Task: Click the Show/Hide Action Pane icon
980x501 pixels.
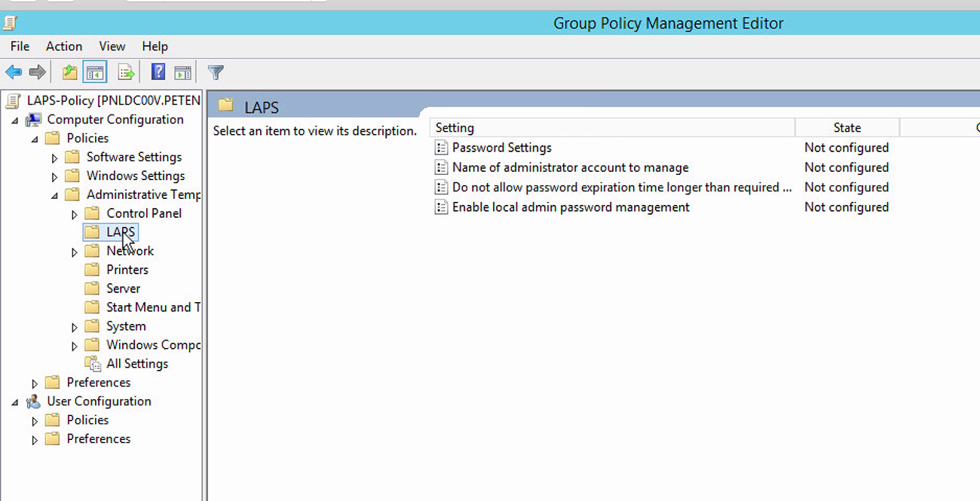Action: 182,72
